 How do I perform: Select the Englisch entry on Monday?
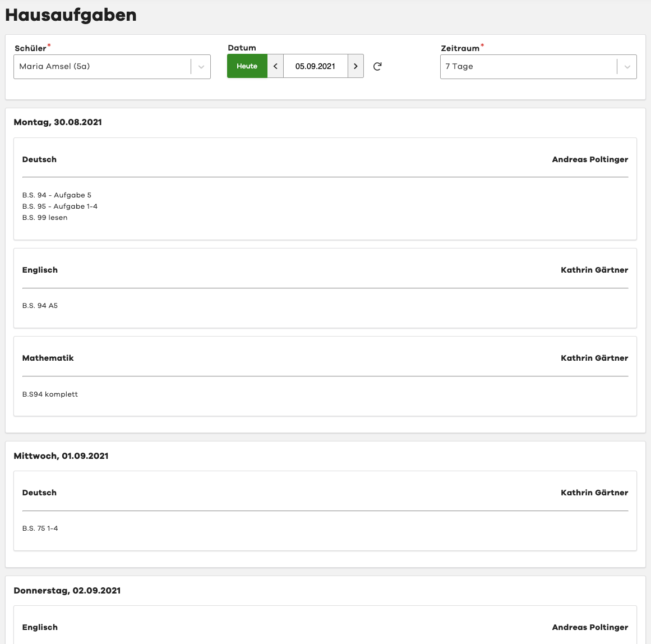point(40,270)
